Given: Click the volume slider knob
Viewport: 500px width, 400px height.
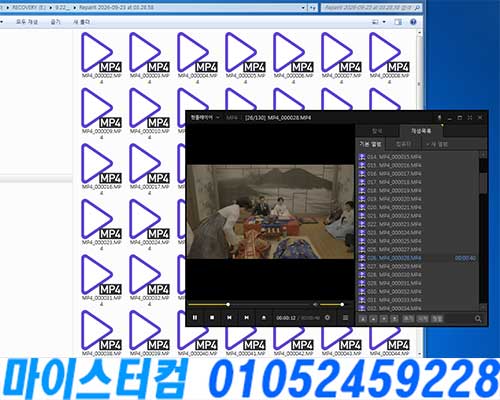Looking at the screenshot, I should click(342, 305).
